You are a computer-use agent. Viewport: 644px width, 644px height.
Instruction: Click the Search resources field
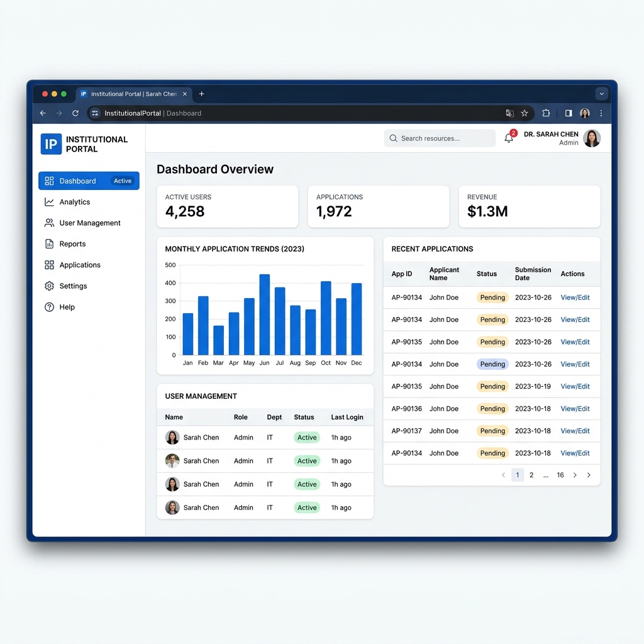[440, 138]
